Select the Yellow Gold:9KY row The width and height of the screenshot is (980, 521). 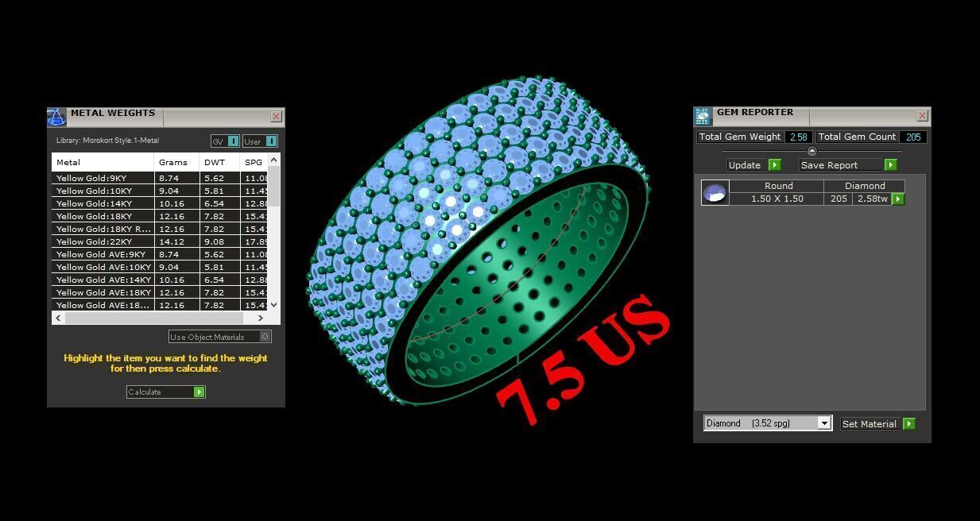pos(160,178)
